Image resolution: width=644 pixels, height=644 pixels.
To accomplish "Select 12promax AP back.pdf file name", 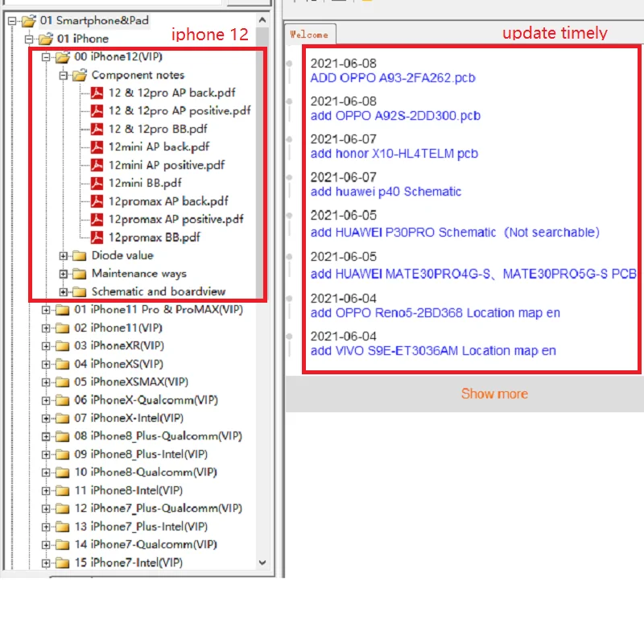I will pyautogui.click(x=168, y=201).
